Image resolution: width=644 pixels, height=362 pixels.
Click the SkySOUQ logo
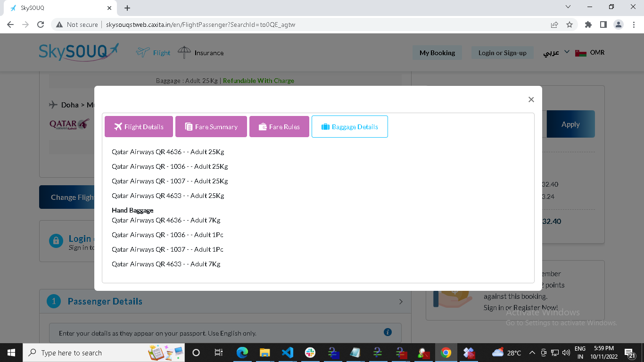79,52
